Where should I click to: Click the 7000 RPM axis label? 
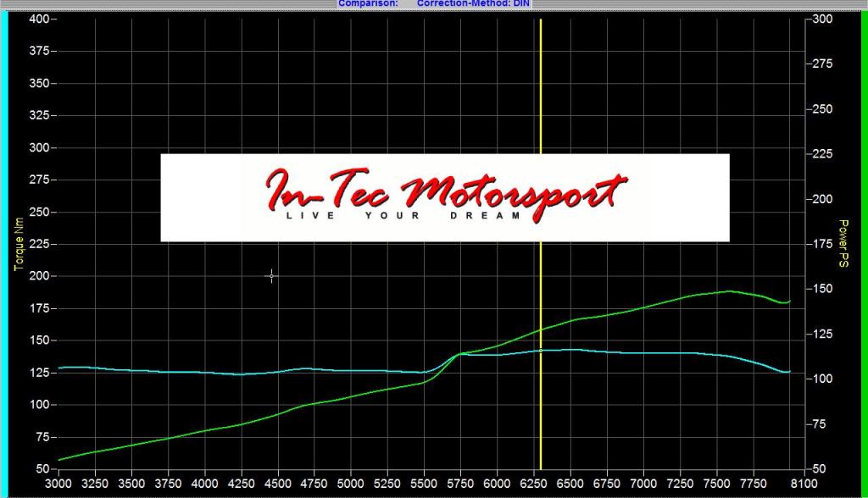[643, 484]
